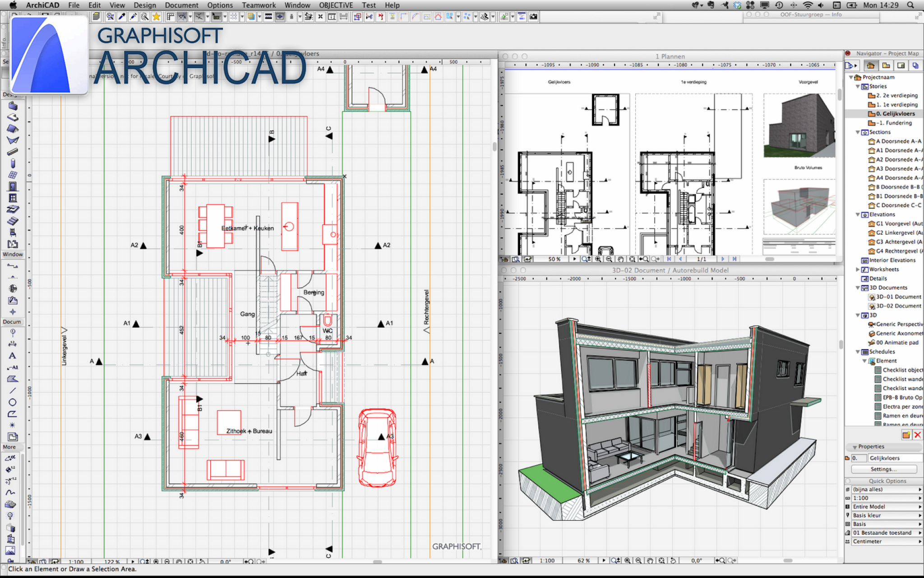Screen dimensions: 924x578
Task: Select the Wall tool in toolbar
Action: (12, 105)
